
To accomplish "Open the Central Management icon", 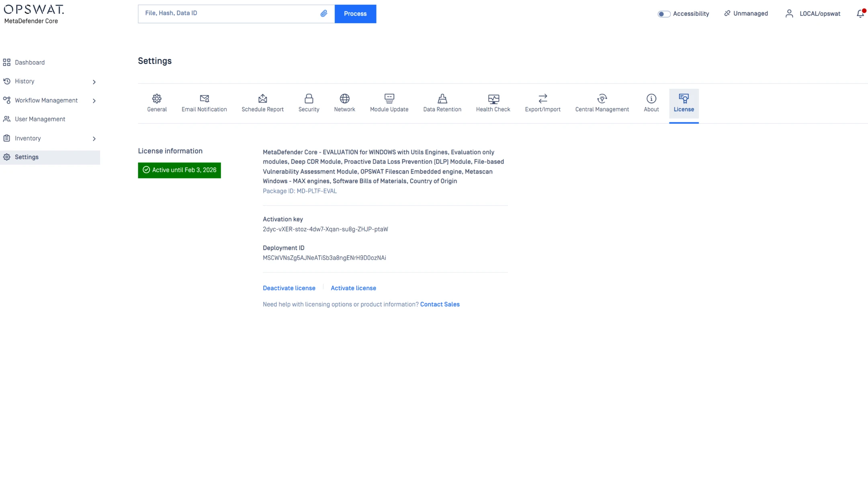I will (x=602, y=98).
